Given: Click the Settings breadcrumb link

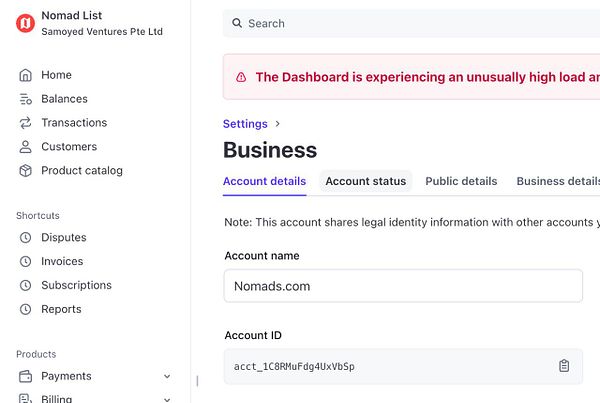Looking at the screenshot, I should coord(245,124).
